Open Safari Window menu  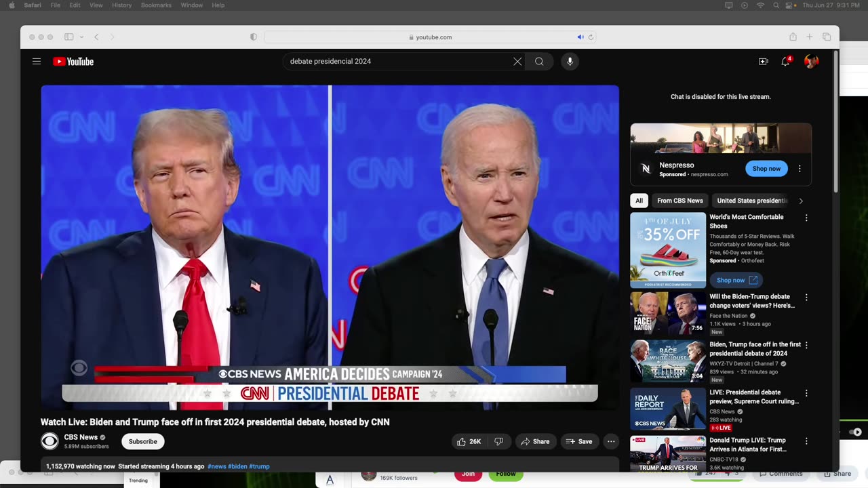click(192, 5)
